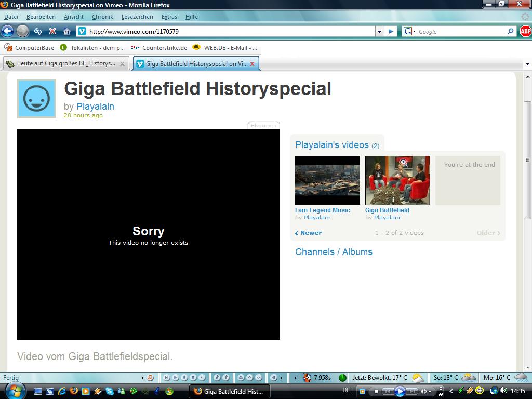Click the Monday rainy forecast icon
The width and height of the screenshot is (532, 399).
(521, 377)
